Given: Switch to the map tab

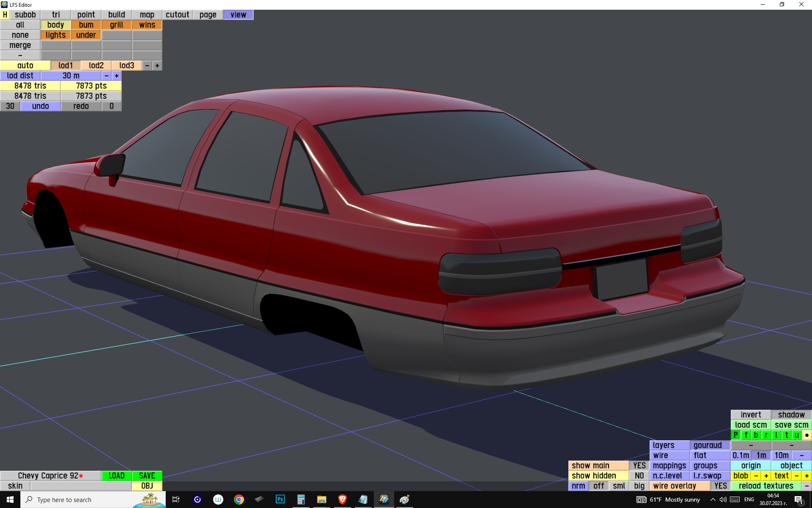Looking at the screenshot, I should coord(147,15).
